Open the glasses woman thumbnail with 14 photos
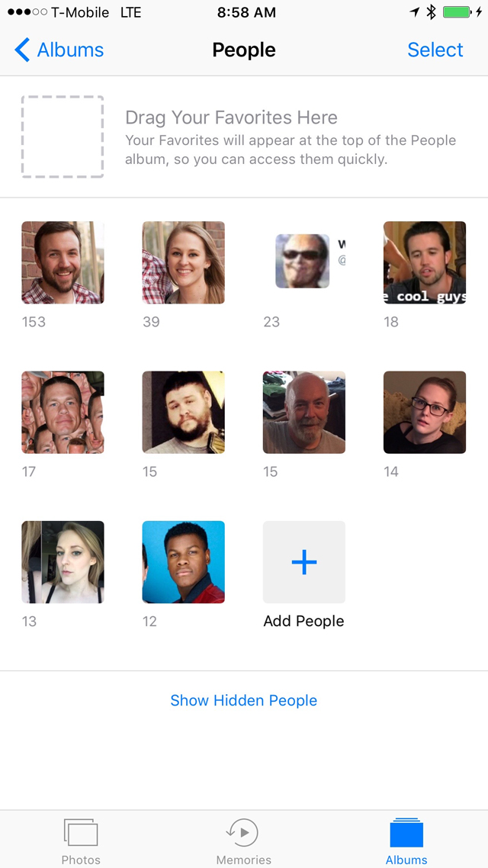 [x=425, y=413]
